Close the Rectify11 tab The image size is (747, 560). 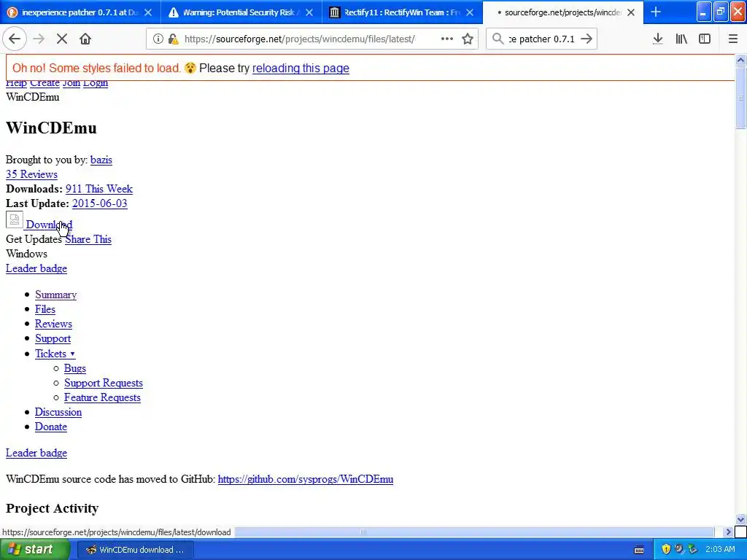470,12
